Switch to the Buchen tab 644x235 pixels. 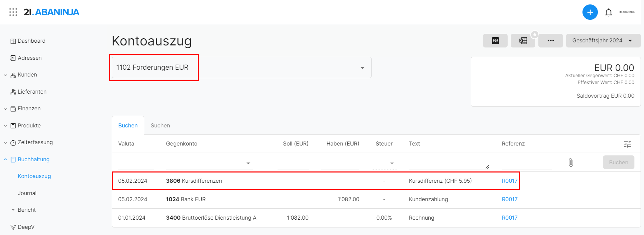click(x=128, y=125)
